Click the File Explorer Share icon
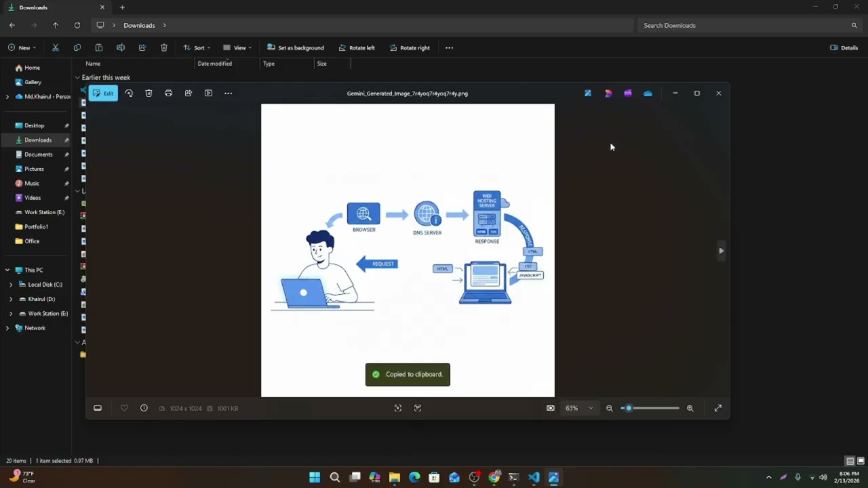 pyautogui.click(x=142, y=47)
